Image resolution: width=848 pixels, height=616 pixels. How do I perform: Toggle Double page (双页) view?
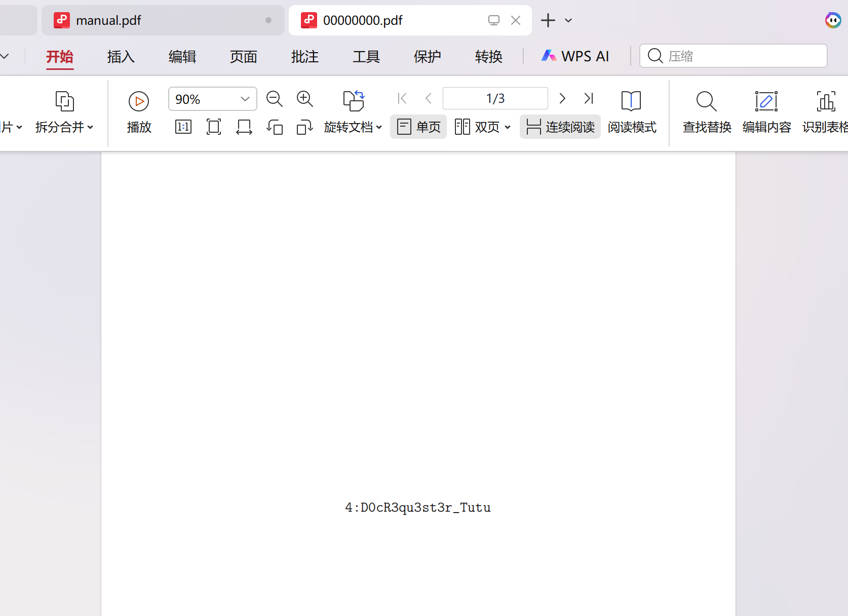pyautogui.click(x=477, y=127)
